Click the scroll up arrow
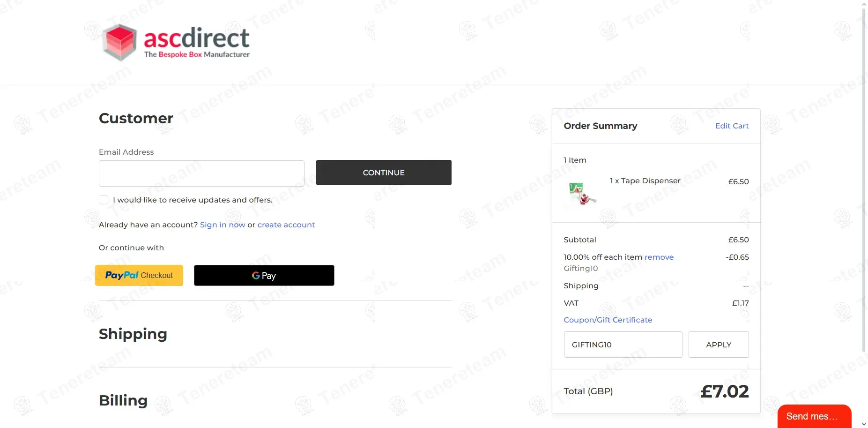 point(864,4)
